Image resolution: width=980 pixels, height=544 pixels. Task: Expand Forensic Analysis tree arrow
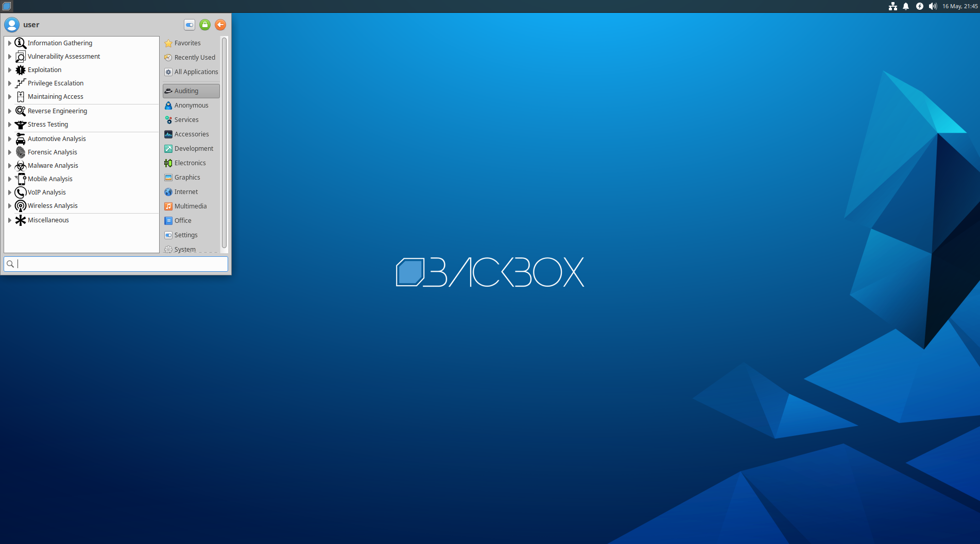9,152
